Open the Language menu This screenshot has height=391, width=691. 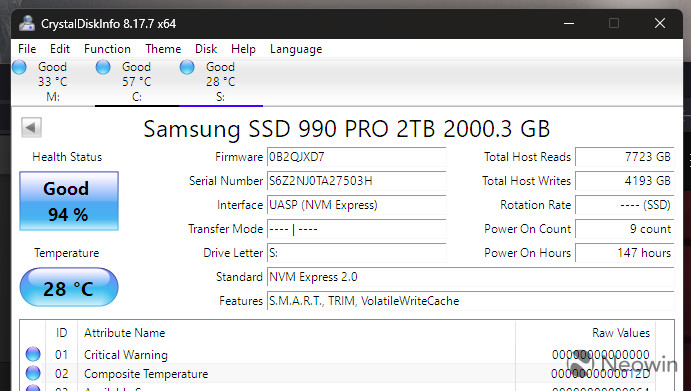[x=296, y=49]
